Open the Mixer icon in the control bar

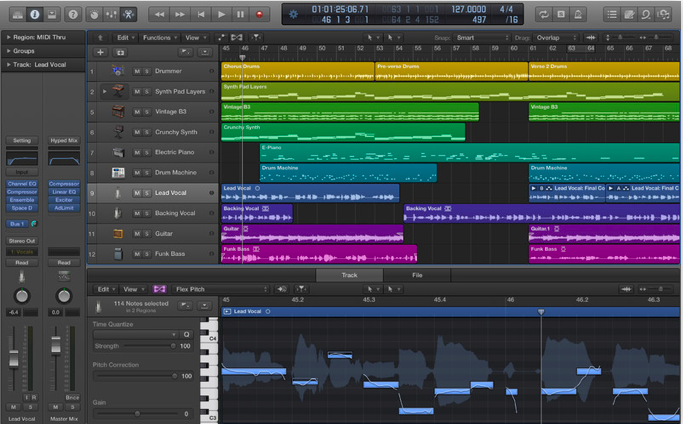click(111, 14)
